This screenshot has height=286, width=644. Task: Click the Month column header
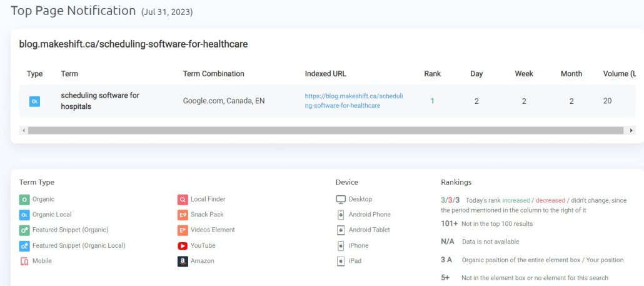571,74
